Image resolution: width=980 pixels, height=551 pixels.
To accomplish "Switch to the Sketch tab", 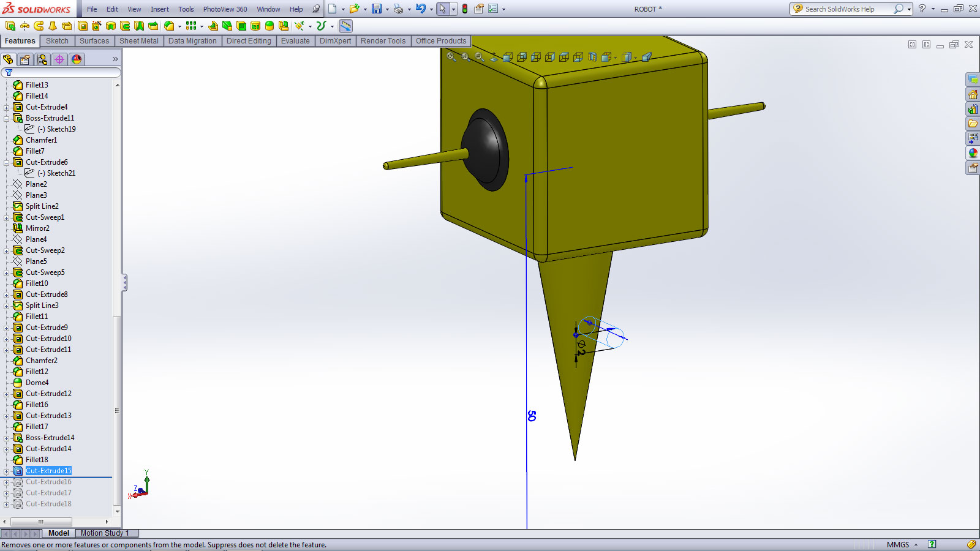I will [57, 41].
